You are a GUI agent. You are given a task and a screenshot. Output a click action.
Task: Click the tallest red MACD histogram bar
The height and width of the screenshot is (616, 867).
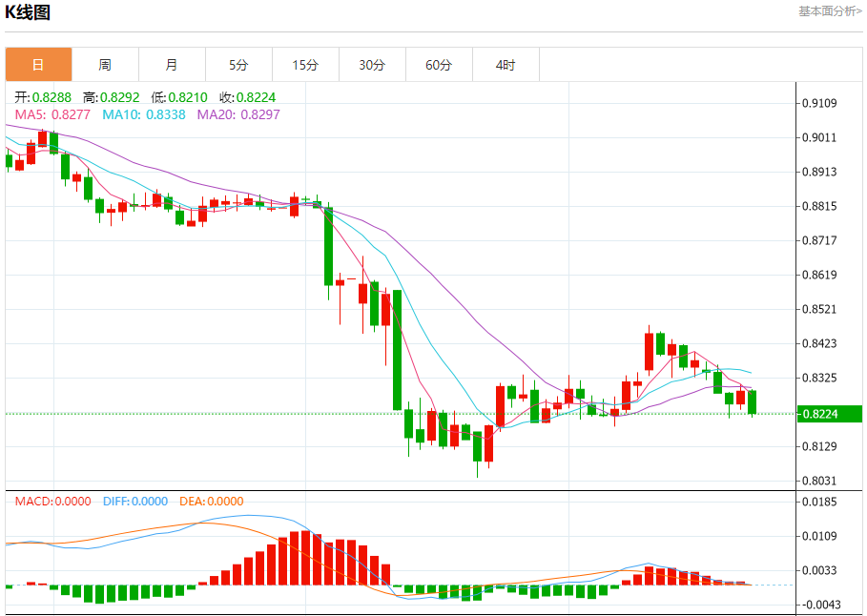[x=306, y=558]
